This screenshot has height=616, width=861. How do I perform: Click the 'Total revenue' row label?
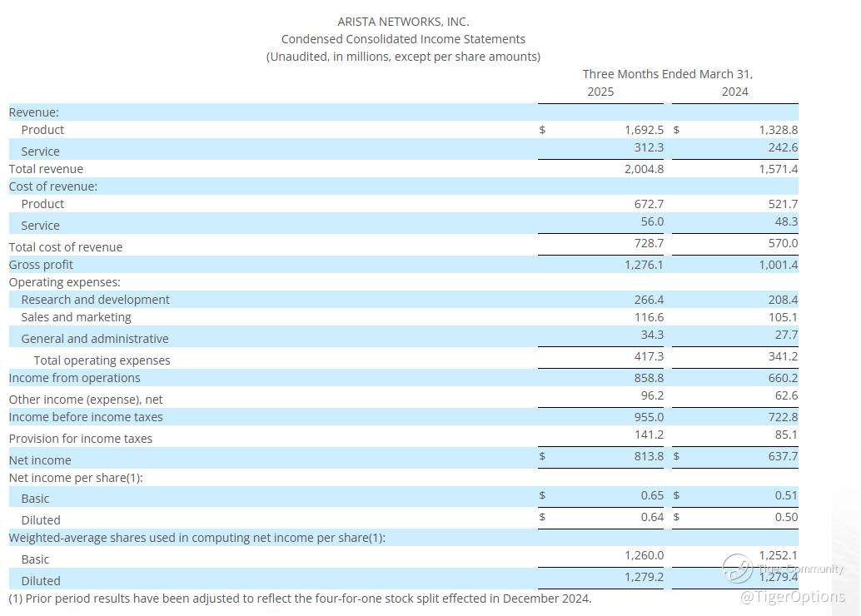pyautogui.click(x=46, y=169)
